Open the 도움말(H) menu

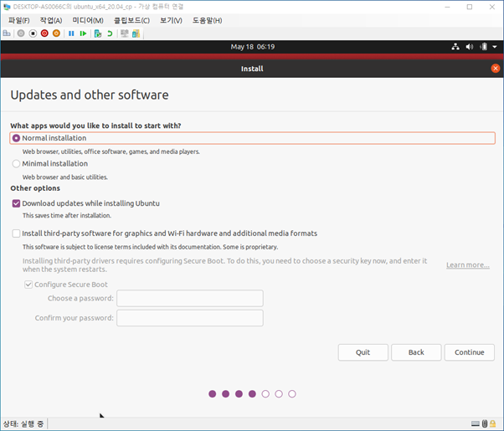pyautogui.click(x=207, y=21)
